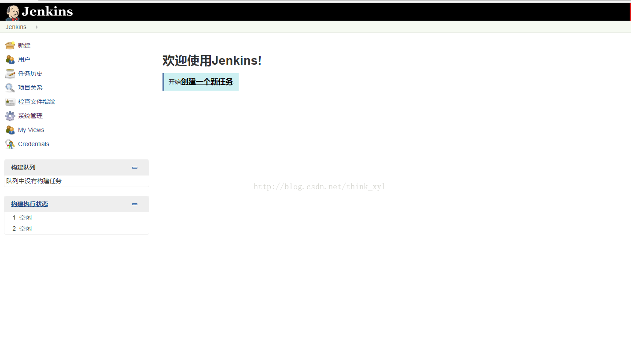The height and width of the screenshot is (364, 631).
Task: Open the 系统管理 manage Jenkins link
Action: 30,116
